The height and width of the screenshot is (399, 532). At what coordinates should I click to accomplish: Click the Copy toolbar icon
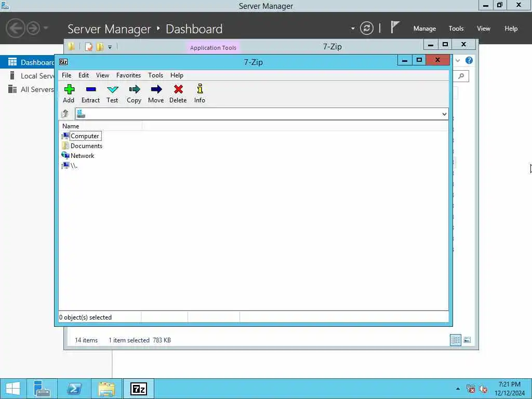coord(134,94)
